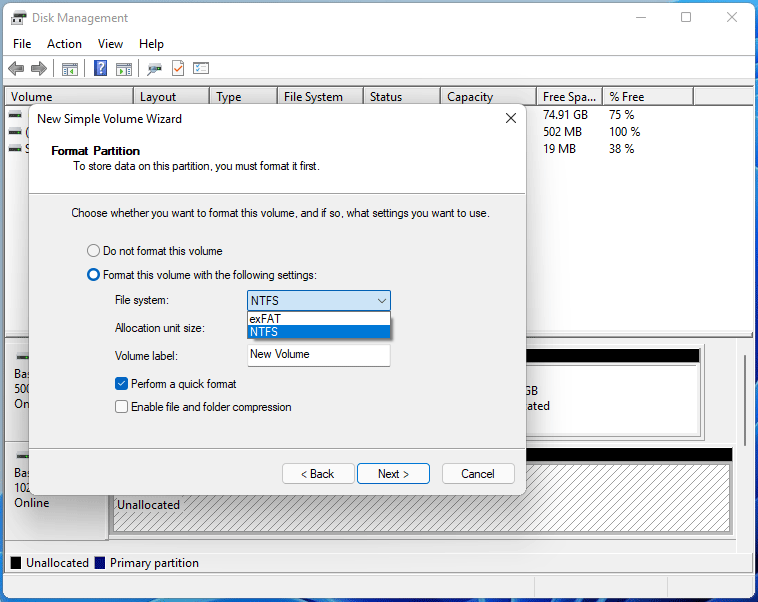Click first volume row drive icon

(15, 115)
